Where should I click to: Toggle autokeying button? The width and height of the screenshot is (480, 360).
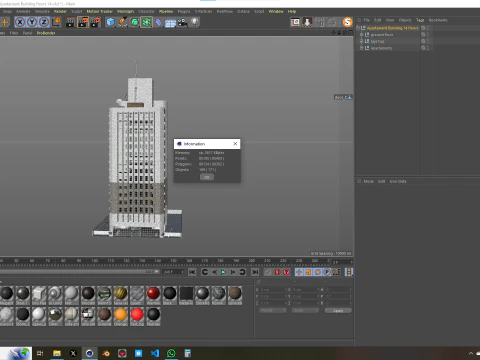click(x=277, y=272)
